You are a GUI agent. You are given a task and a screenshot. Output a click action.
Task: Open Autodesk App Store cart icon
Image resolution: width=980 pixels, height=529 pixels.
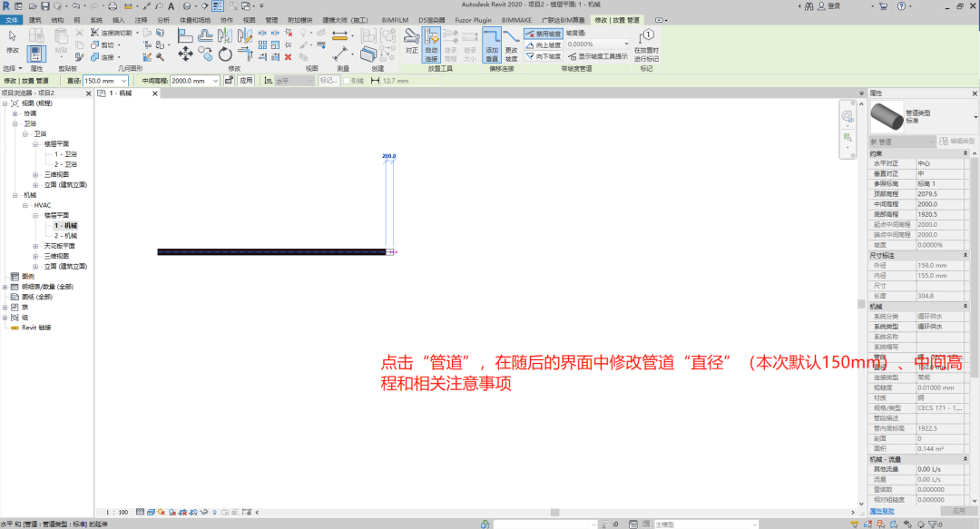click(883, 5)
